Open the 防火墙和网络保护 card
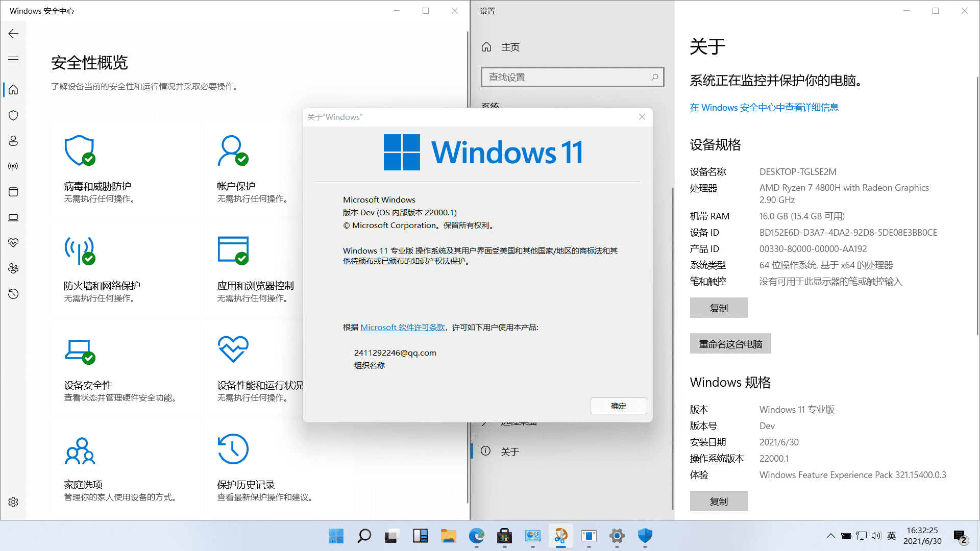The width and height of the screenshot is (980, 551). [126, 269]
